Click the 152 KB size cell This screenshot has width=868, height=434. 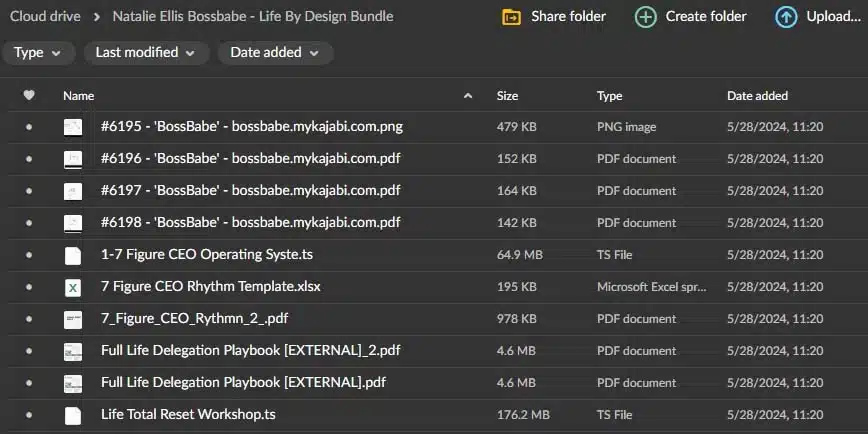point(516,159)
